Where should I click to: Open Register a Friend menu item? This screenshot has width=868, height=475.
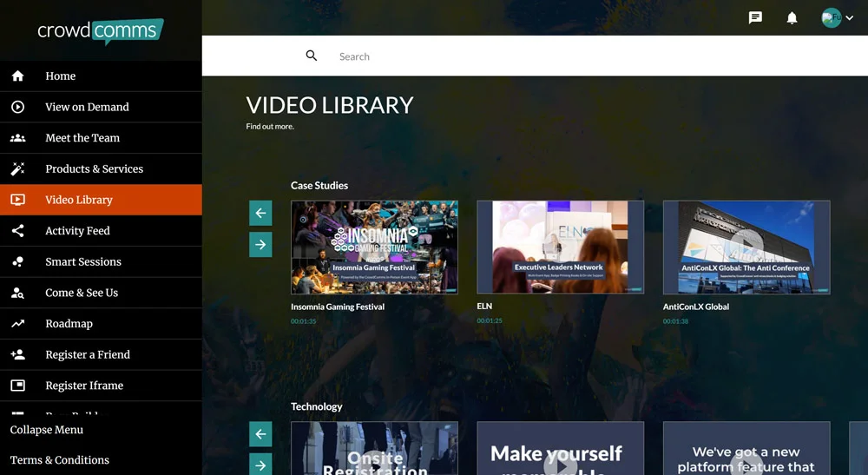point(88,354)
